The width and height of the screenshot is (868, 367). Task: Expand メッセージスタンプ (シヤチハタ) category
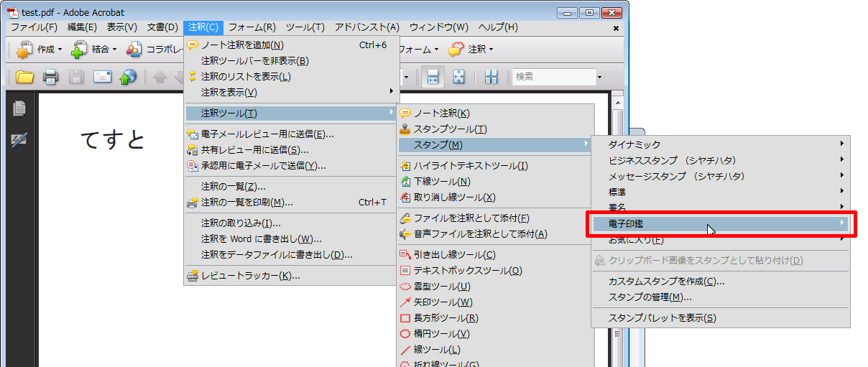[721, 177]
